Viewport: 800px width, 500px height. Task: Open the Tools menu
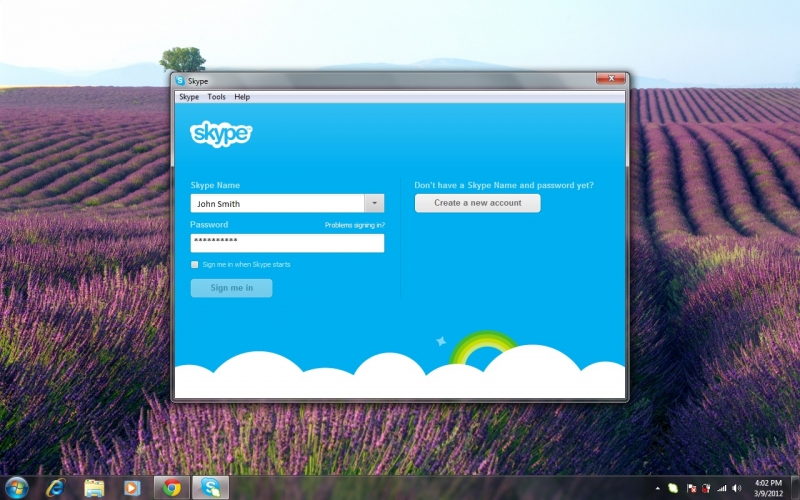[216, 97]
